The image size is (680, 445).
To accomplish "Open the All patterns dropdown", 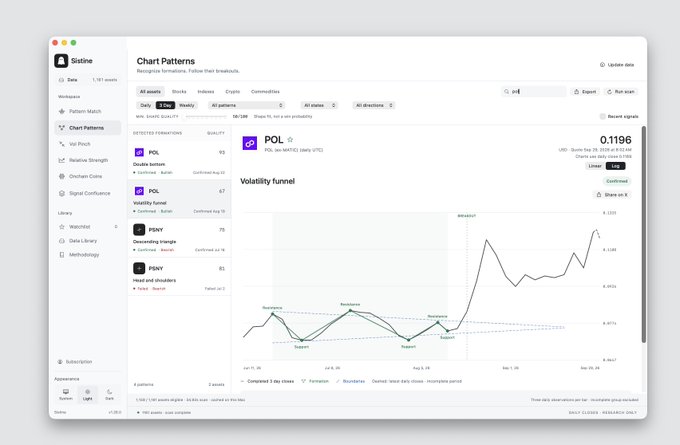I will pyautogui.click(x=247, y=105).
